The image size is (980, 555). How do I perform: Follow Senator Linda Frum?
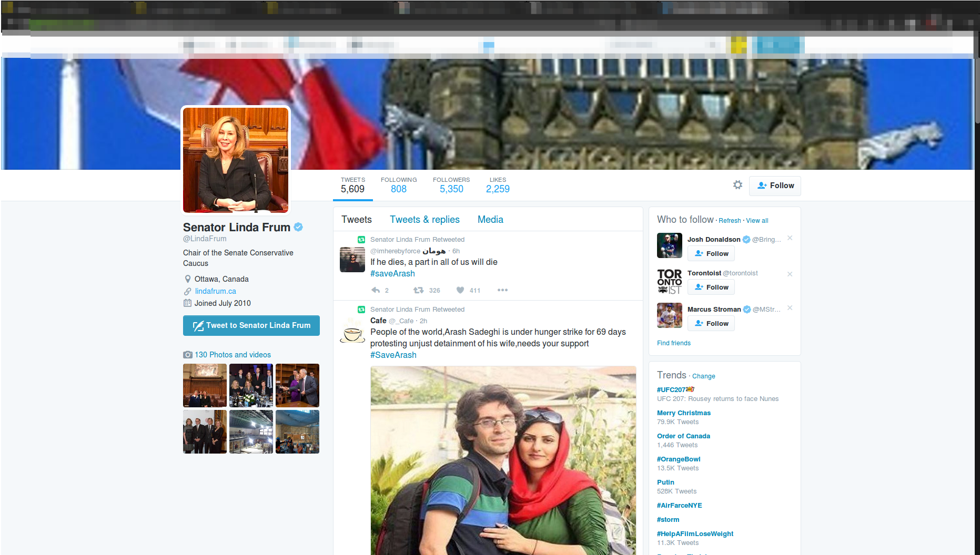pyautogui.click(x=775, y=186)
